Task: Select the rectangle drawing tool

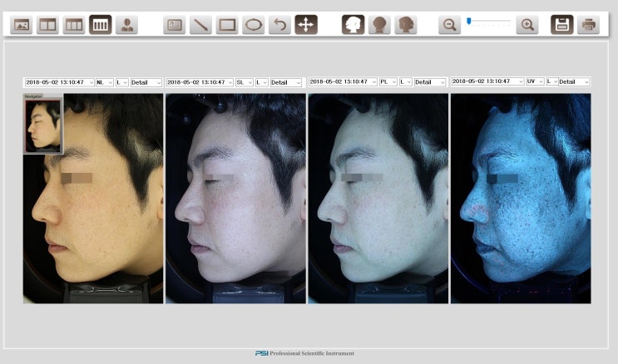Action: [226, 25]
